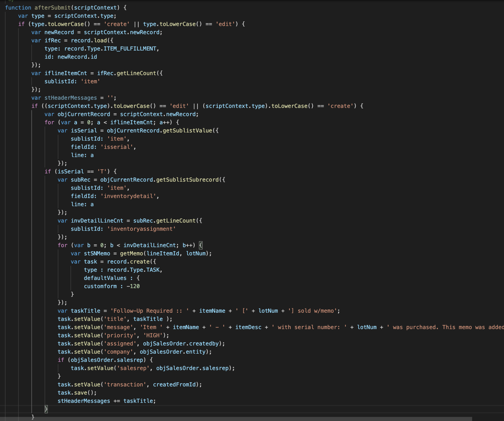Click the 'HIGH' priority string
Image resolution: width=504 pixels, height=421 pixels.
tap(153, 335)
